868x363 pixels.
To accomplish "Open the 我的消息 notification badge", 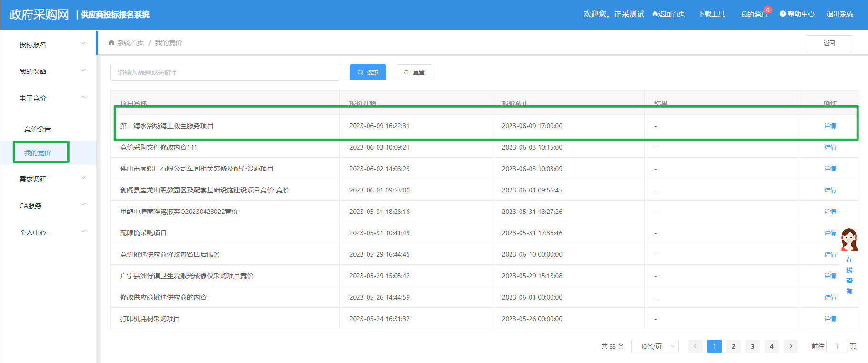I will pos(767,10).
